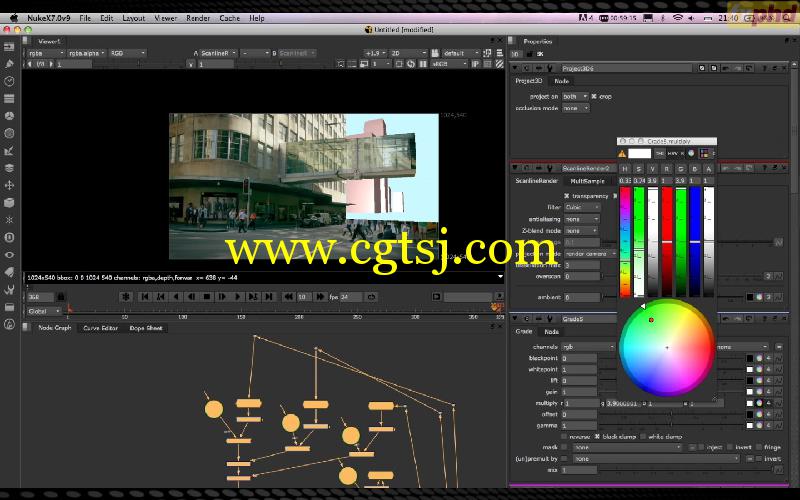Viewport: 800px width, 500px height.
Task: Toggle the swatches grid icon in color picker
Action: (705, 153)
